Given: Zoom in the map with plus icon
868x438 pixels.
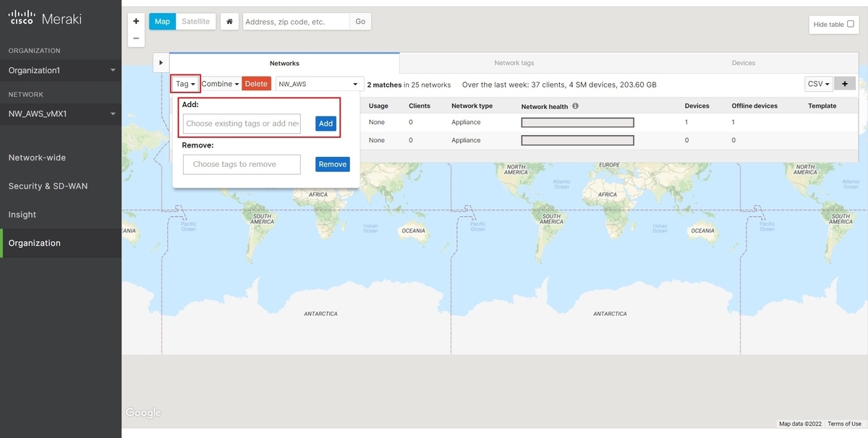Looking at the screenshot, I should tap(136, 22).
